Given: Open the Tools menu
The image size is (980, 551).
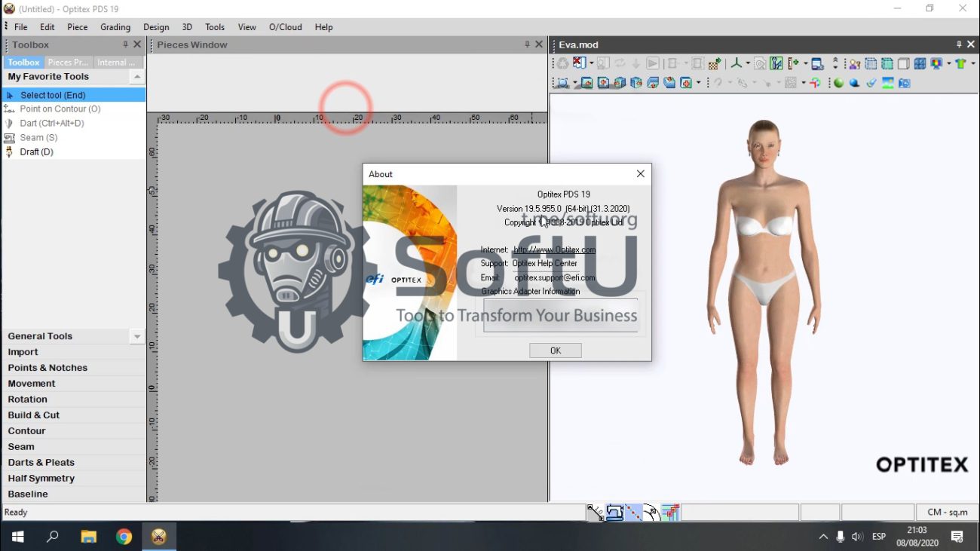Looking at the screenshot, I should [216, 27].
